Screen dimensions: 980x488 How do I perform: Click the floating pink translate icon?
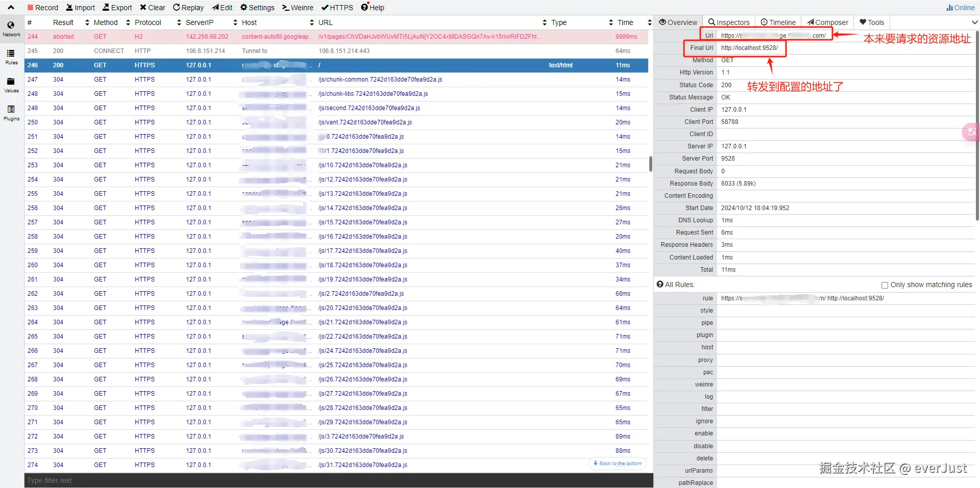pyautogui.click(x=971, y=132)
